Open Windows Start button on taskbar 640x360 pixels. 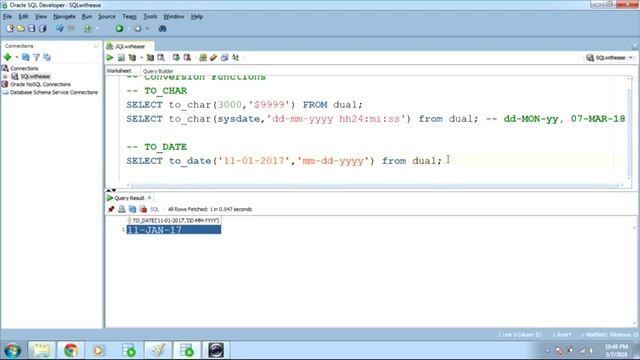click(x=12, y=350)
